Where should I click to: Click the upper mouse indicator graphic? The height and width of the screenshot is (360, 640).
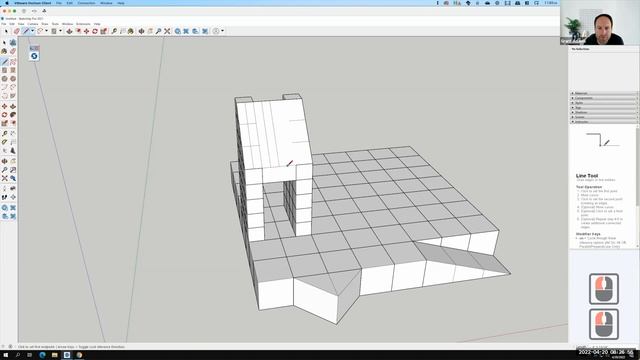[x=604, y=289]
